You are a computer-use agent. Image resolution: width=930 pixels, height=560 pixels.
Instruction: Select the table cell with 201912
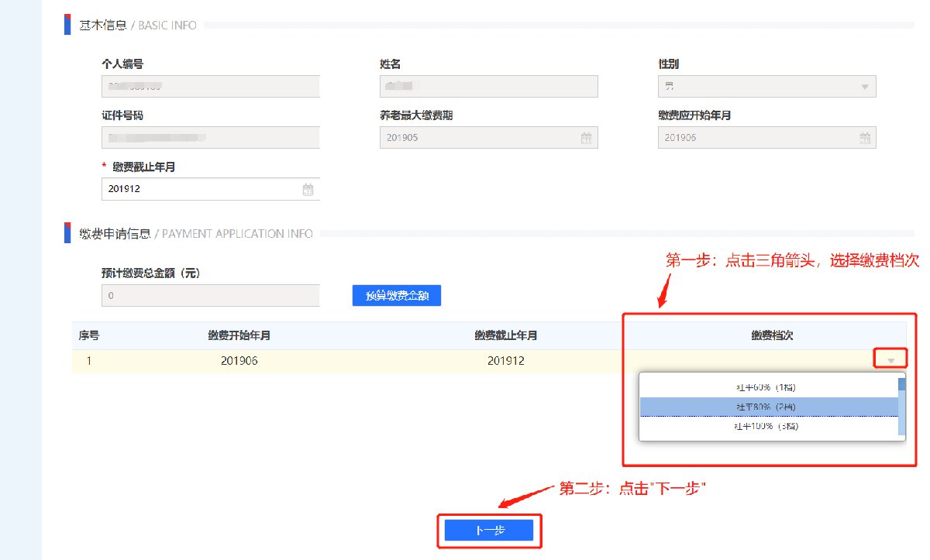pos(506,361)
